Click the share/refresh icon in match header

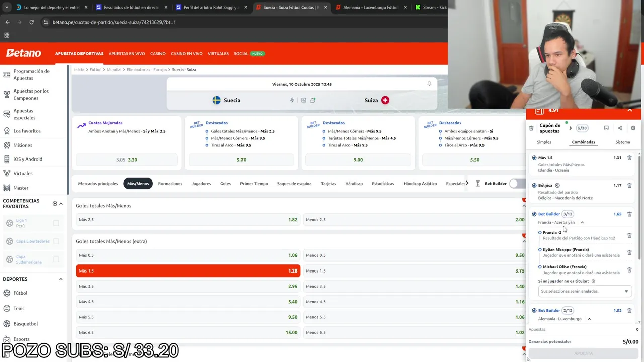313,100
